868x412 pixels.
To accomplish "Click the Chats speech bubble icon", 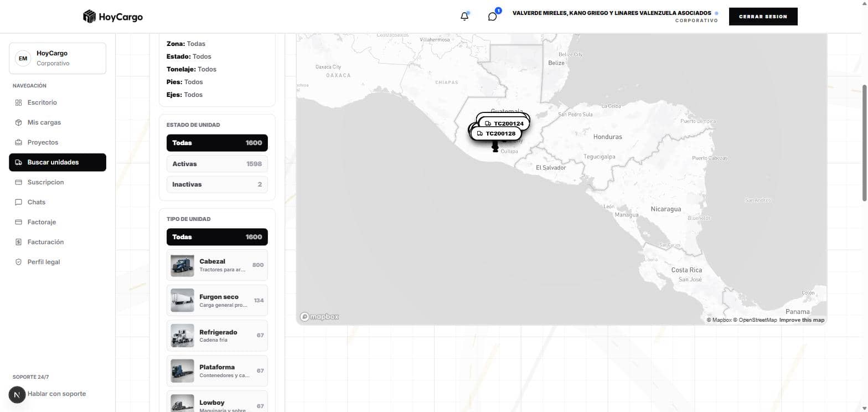I will (x=18, y=202).
